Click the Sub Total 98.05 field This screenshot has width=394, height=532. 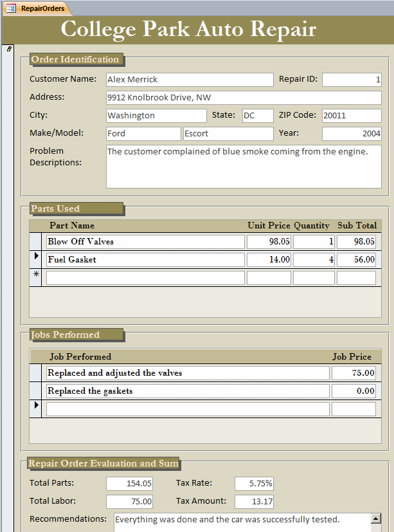point(356,242)
